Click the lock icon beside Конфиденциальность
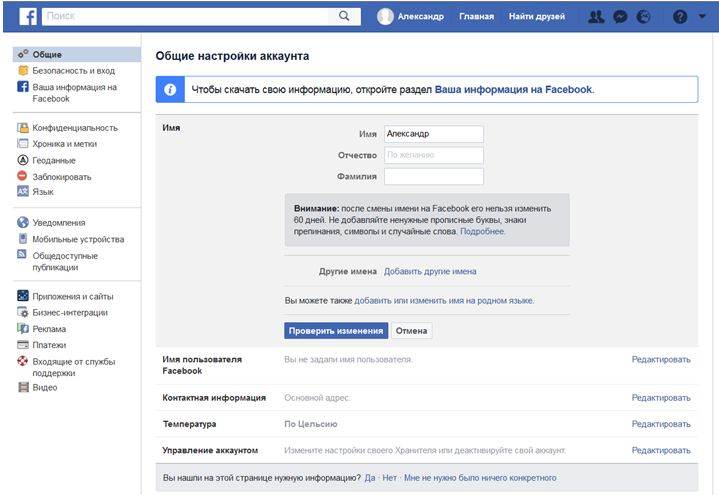 23,128
